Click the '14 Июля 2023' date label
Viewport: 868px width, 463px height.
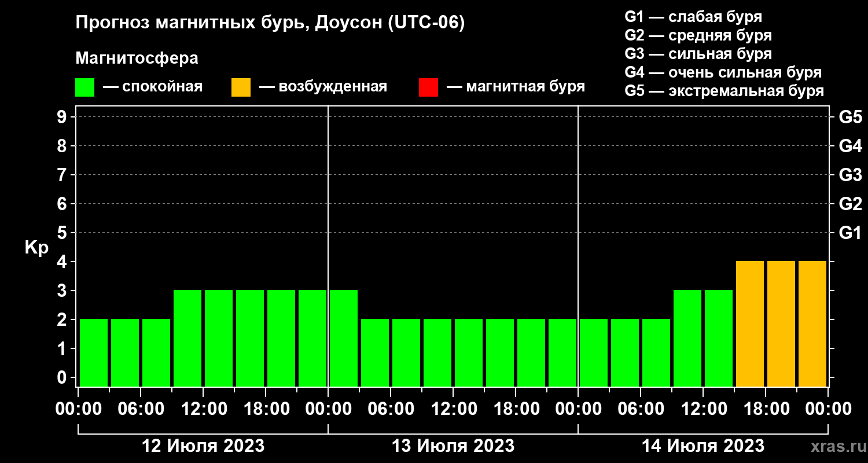coord(703,446)
